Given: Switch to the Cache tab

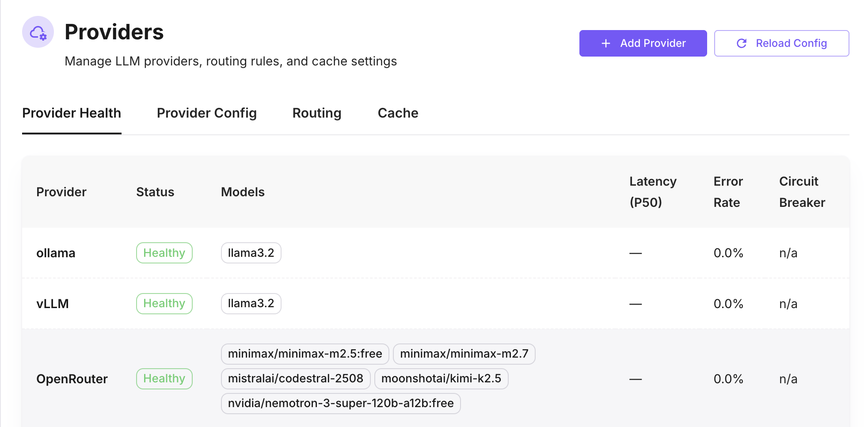Looking at the screenshot, I should [397, 113].
